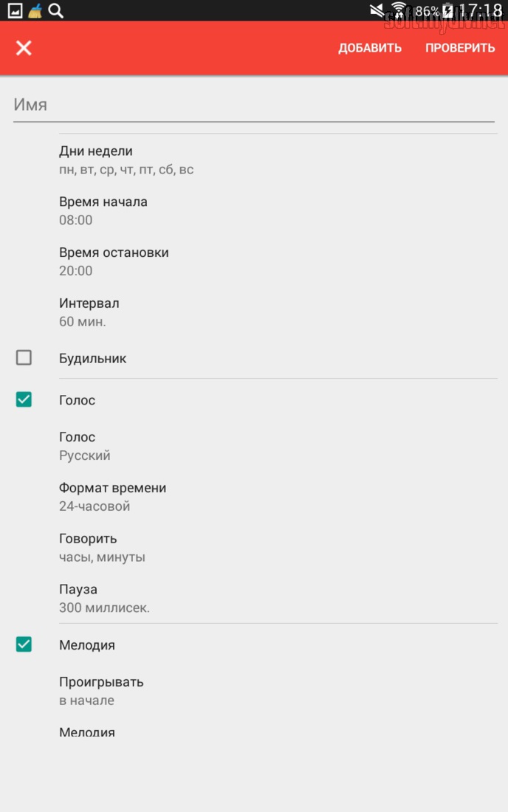508x812 pixels.
Task: Focus the Имя name input field
Action: (254, 105)
